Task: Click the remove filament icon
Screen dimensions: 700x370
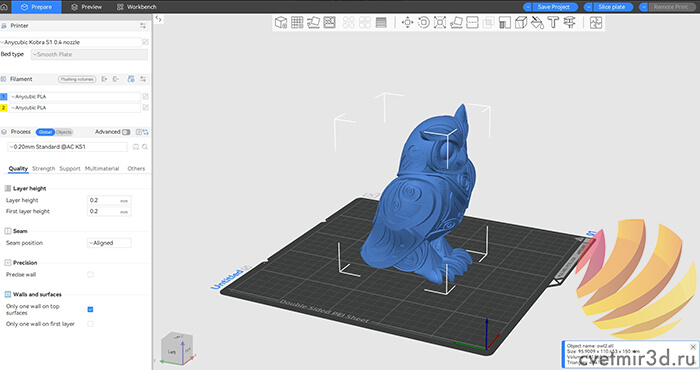Action: click(x=116, y=79)
